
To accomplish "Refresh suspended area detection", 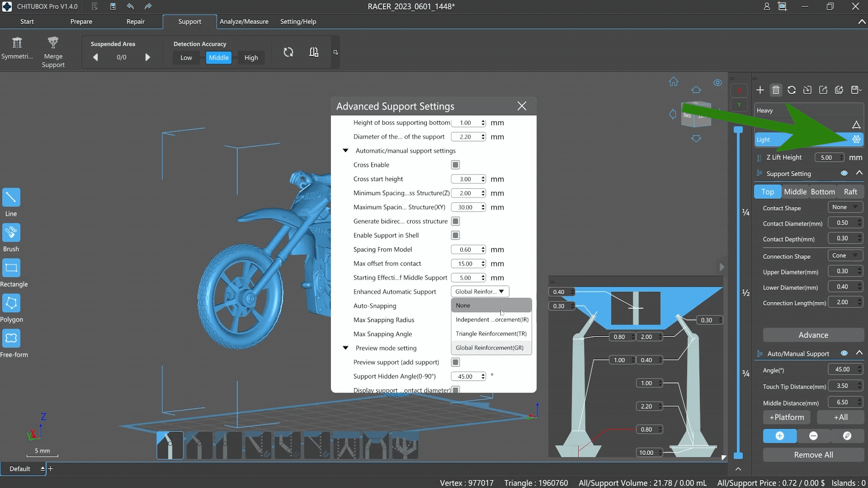I will (288, 52).
